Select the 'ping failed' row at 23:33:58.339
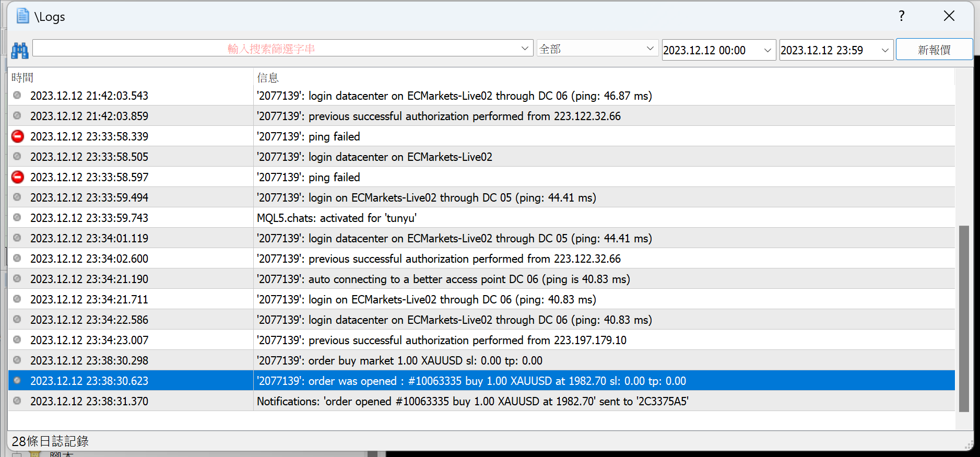This screenshot has height=457, width=980. [481, 136]
